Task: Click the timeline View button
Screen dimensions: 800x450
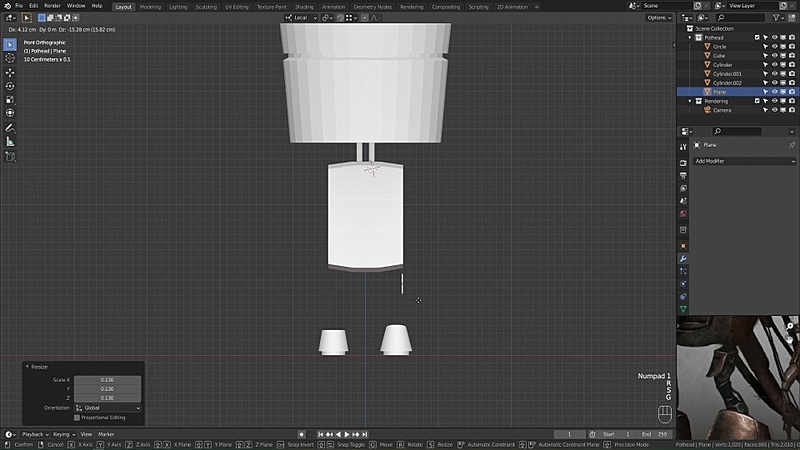Action: click(x=86, y=434)
